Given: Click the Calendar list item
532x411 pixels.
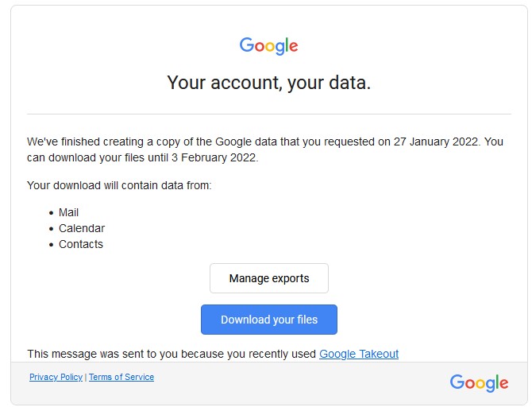Looking at the screenshot, I should click(x=82, y=228).
